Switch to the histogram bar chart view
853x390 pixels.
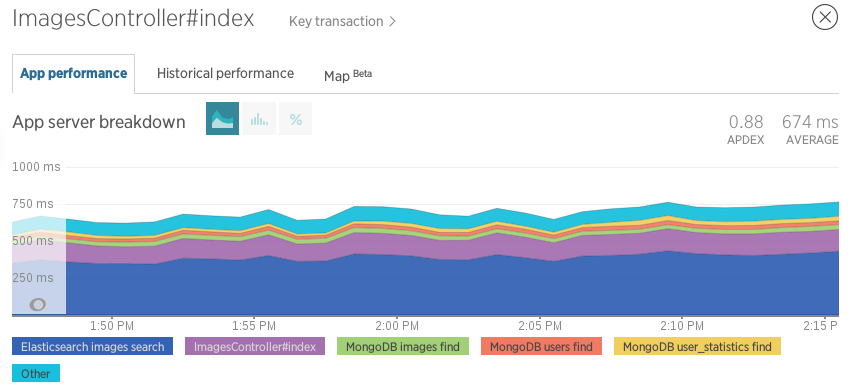point(259,119)
